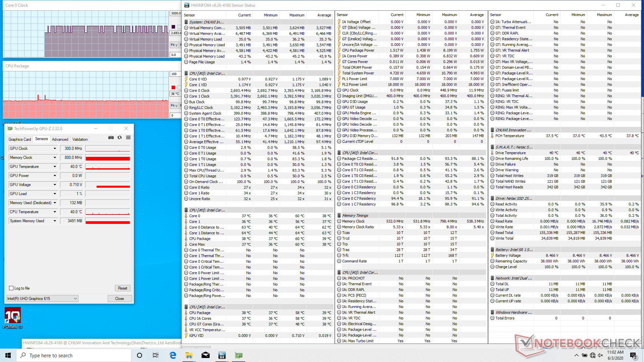Image resolution: width=644 pixels, height=362 pixels.
Task: Click Close button in GPU-Z
Action: click(119, 299)
